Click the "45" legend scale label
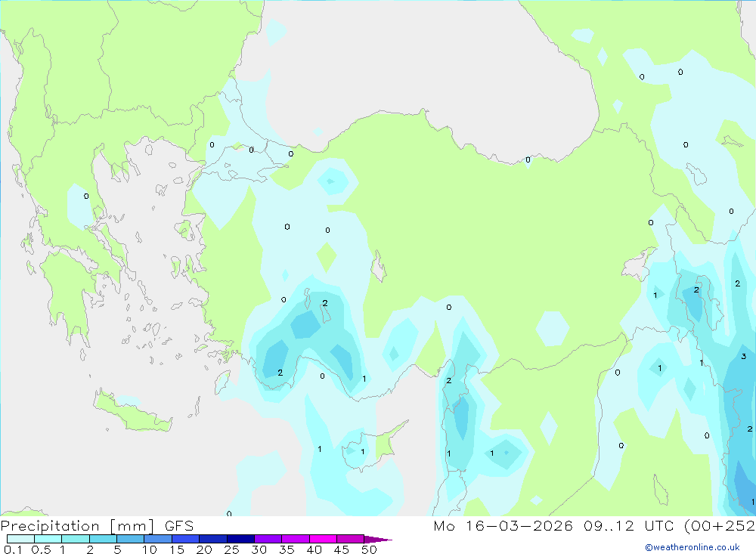 342,549
